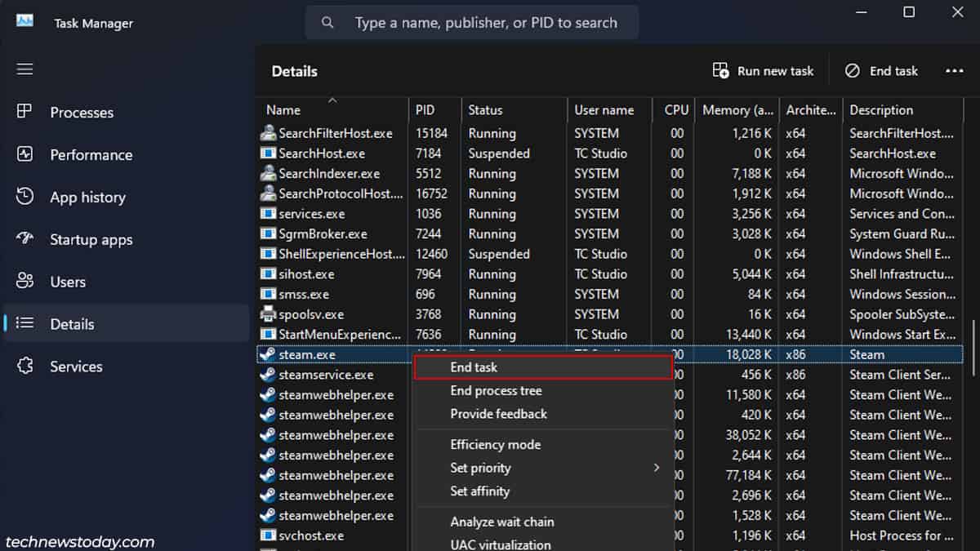Click the search magnifier icon
980x551 pixels.
click(x=328, y=23)
